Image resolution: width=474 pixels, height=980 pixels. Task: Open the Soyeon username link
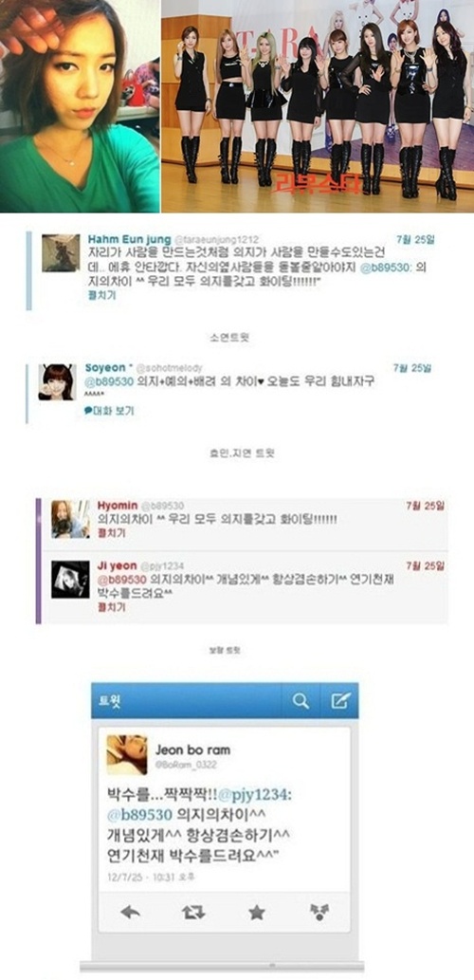[103, 368]
